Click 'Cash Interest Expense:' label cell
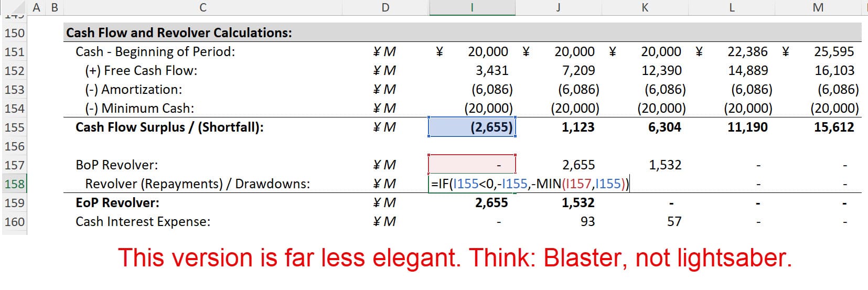Screen dimensions: 868x290 point(143,221)
